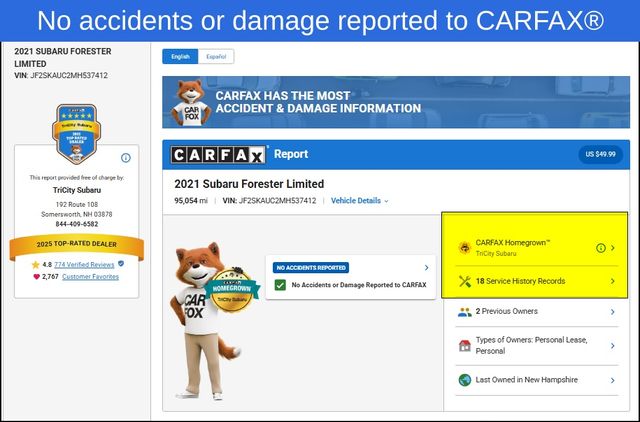Click the info icon on CARFAX Homegrown row
The width and height of the screenshot is (640, 422).
coord(600,248)
